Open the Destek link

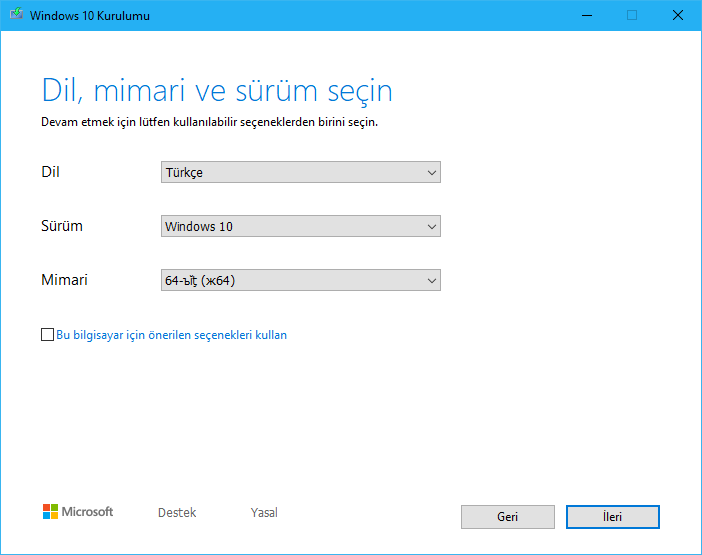point(177,512)
